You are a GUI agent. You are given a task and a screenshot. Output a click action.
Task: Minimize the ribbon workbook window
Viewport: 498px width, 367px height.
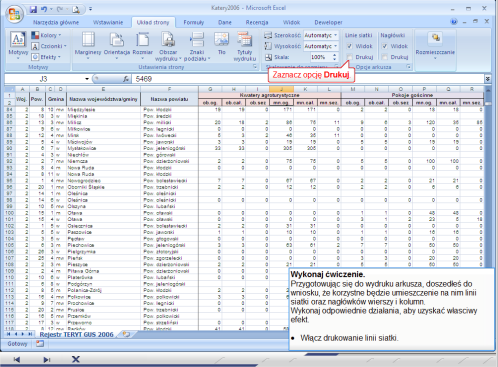[465, 22]
